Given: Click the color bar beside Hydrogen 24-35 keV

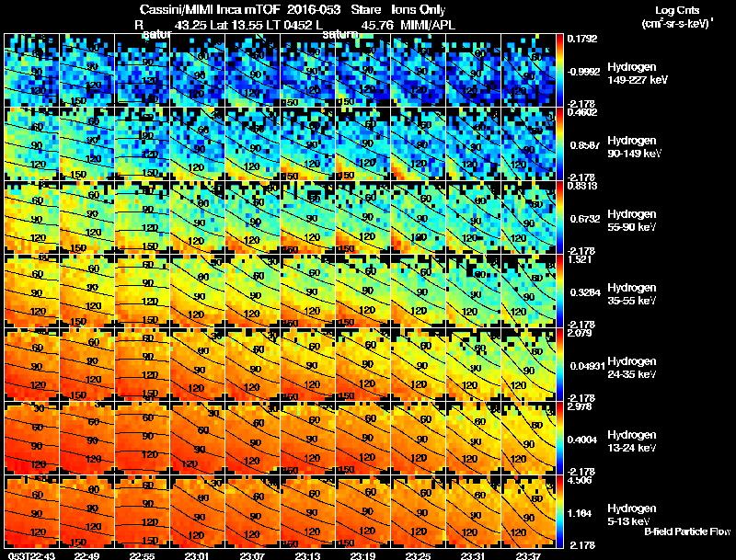Looking at the screenshot, I should click(559, 364).
